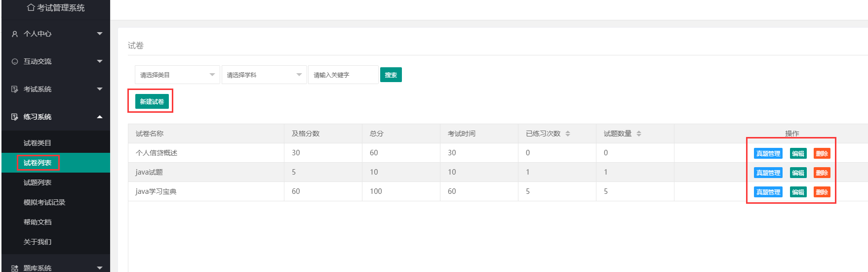Click the 搜索 button

pos(391,75)
